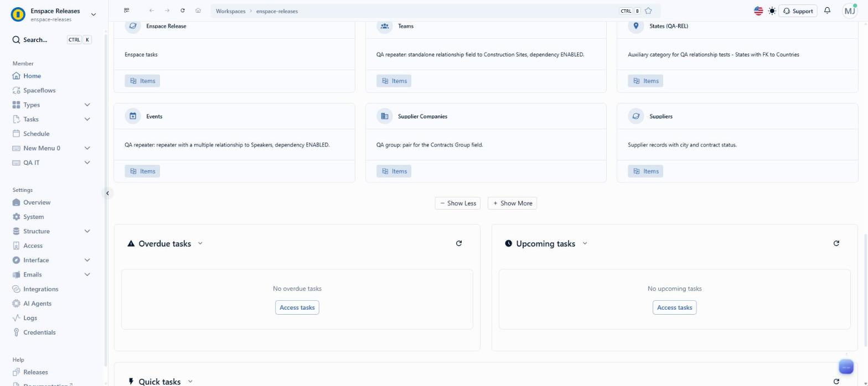Viewport: 868px width, 386px height.
Task: Click the Show Less button
Action: pos(458,204)
